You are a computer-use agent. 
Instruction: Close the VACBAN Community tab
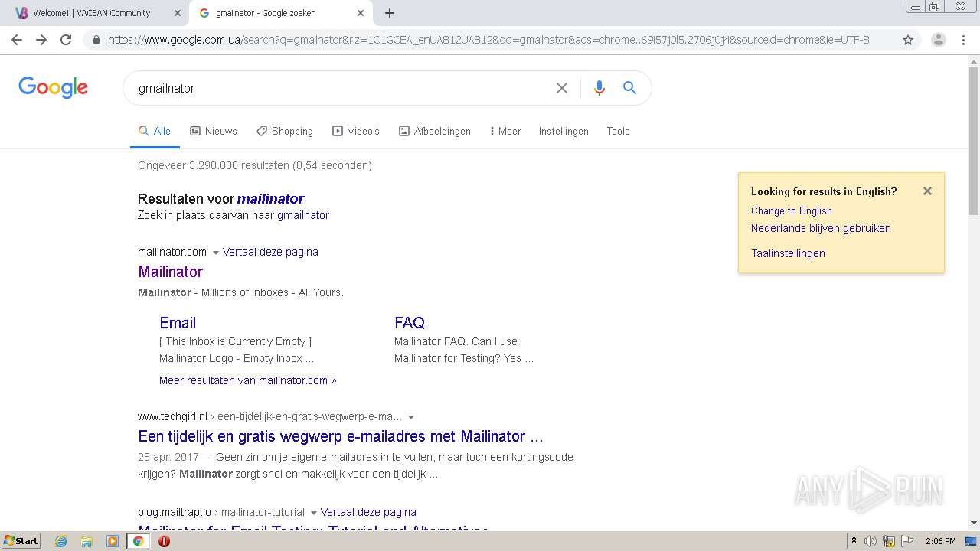(x=178, y=13)
